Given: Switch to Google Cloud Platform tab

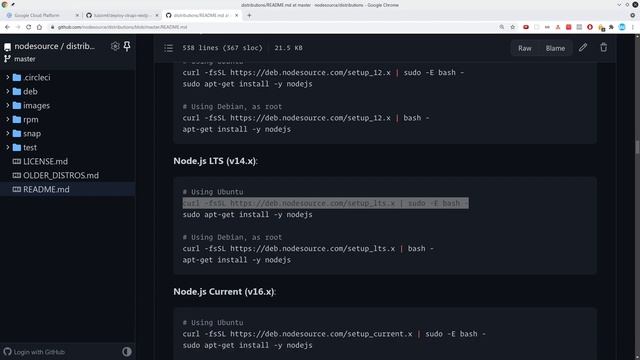Looking at the screenshot, I should pos(42,16).
